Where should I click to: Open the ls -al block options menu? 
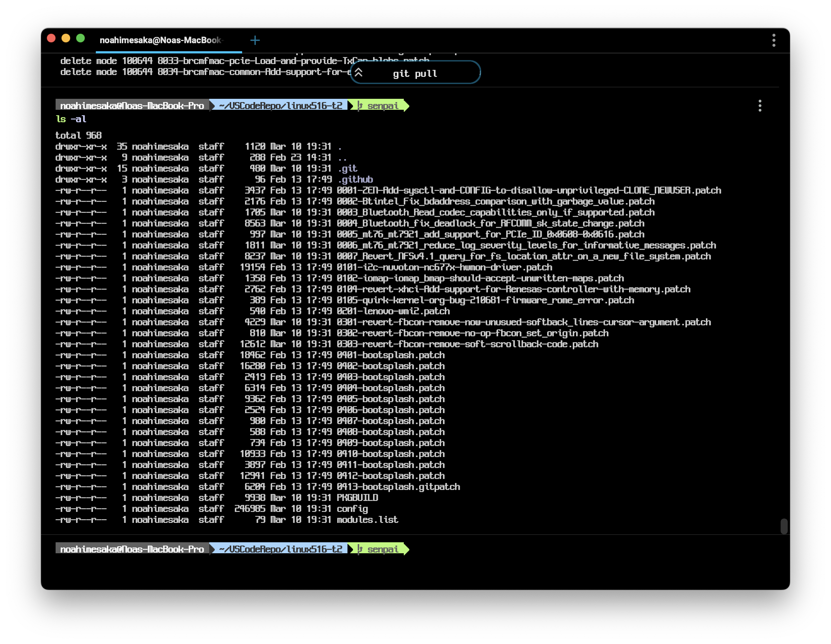(x=760, y=105)
